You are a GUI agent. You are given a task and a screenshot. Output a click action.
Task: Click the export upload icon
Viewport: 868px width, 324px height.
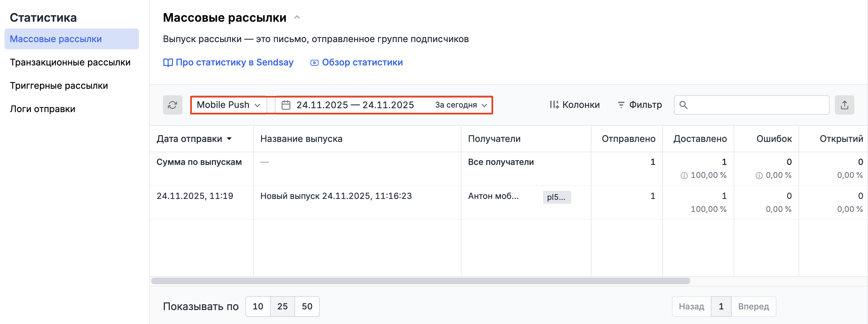click(844, 105)
